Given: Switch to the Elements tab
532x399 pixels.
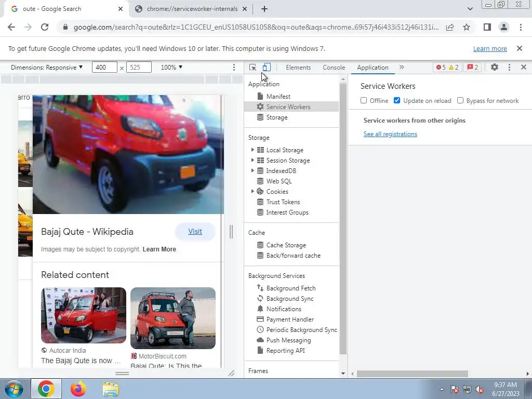Looking at the screenshot, I should 298,68.
